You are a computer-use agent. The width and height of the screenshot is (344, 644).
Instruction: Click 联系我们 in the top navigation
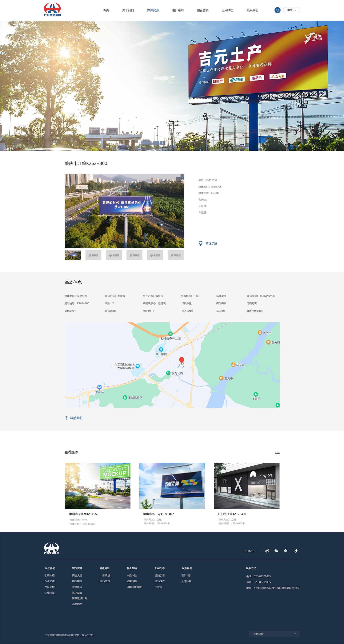click(252, 10)
